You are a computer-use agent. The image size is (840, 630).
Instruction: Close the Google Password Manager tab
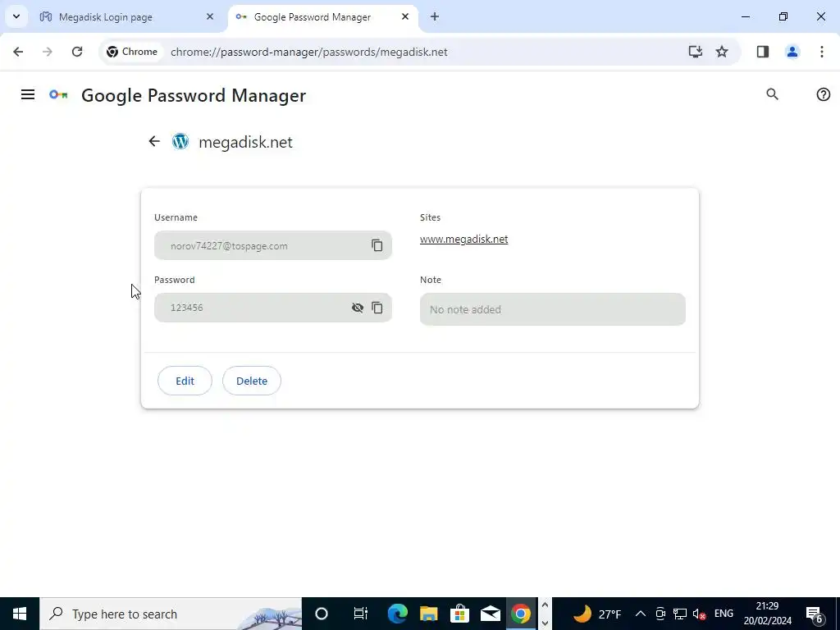(405, 16)
